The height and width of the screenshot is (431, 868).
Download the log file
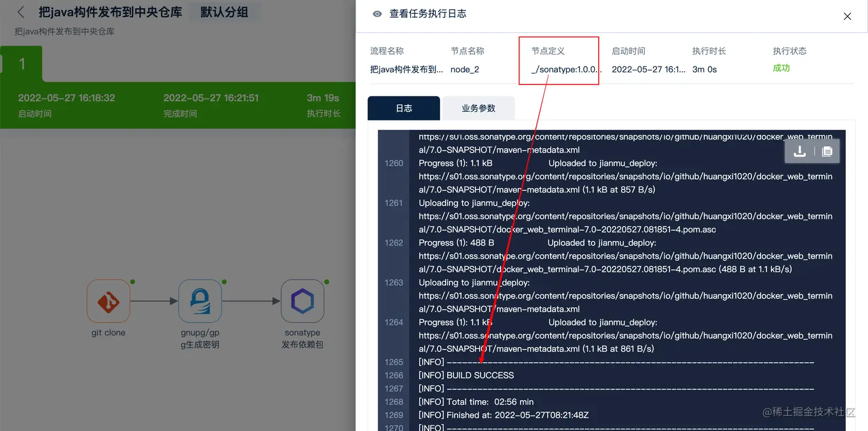pos(800,152)
